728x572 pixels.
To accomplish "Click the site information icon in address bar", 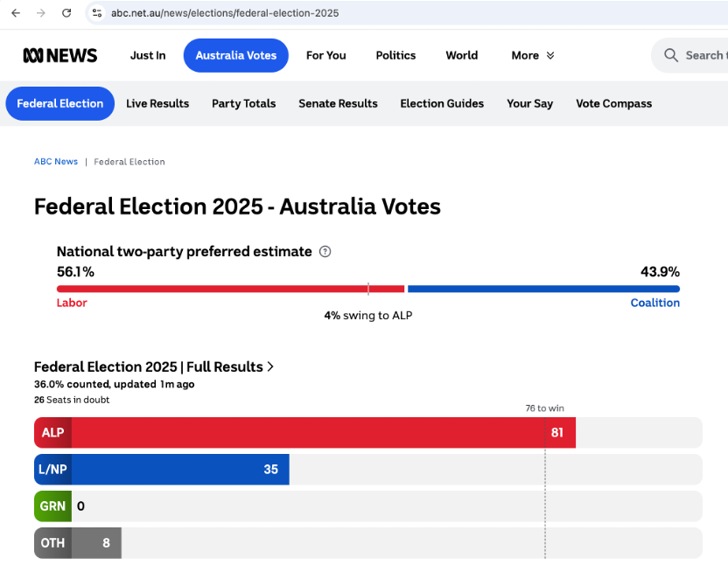I will tap(97, 13).
